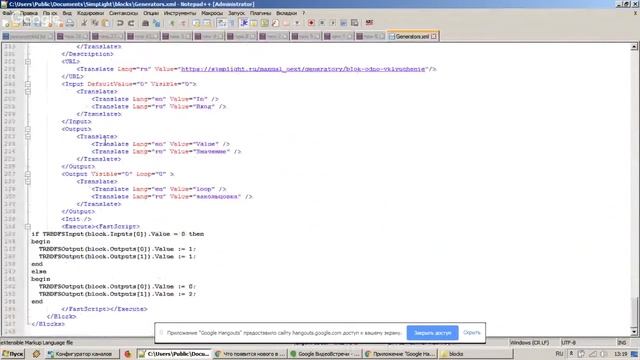Open the Инструменты menu
Viewport: 640px width, 360px height.
click(x=180, y=13)
